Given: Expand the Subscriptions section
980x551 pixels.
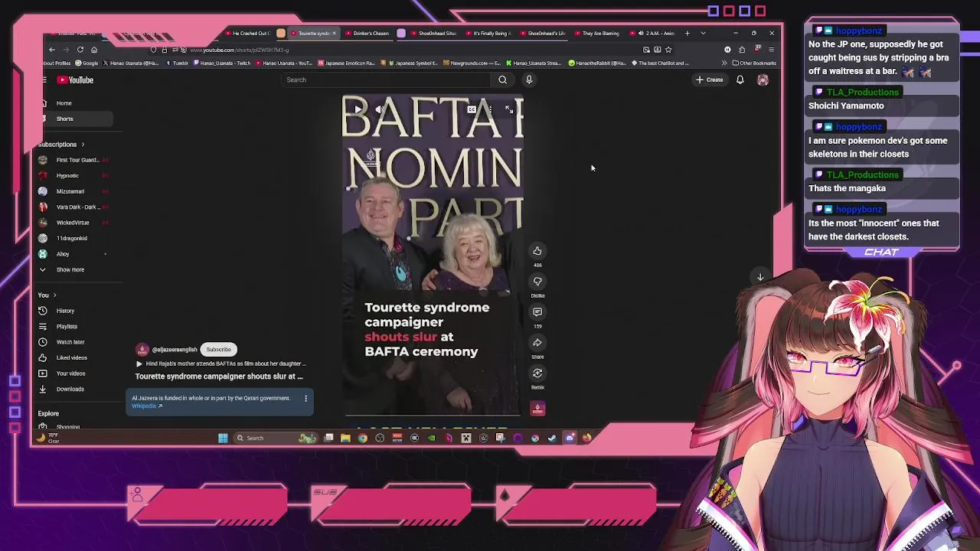Looking at the screenshot, I should pos(61,145).
